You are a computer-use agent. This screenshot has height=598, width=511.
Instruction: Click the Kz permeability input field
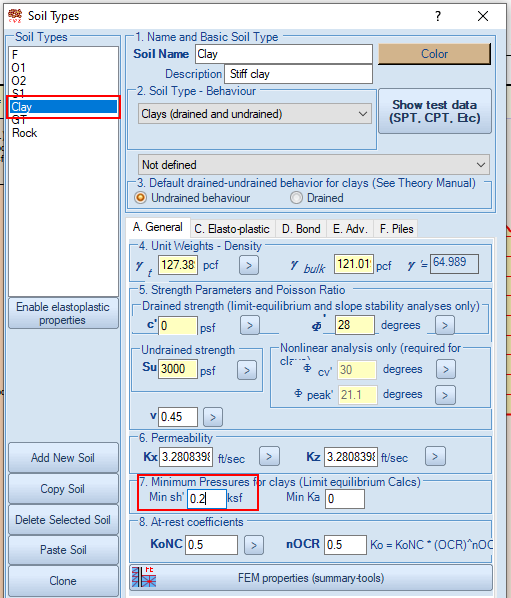click(351, 457)
